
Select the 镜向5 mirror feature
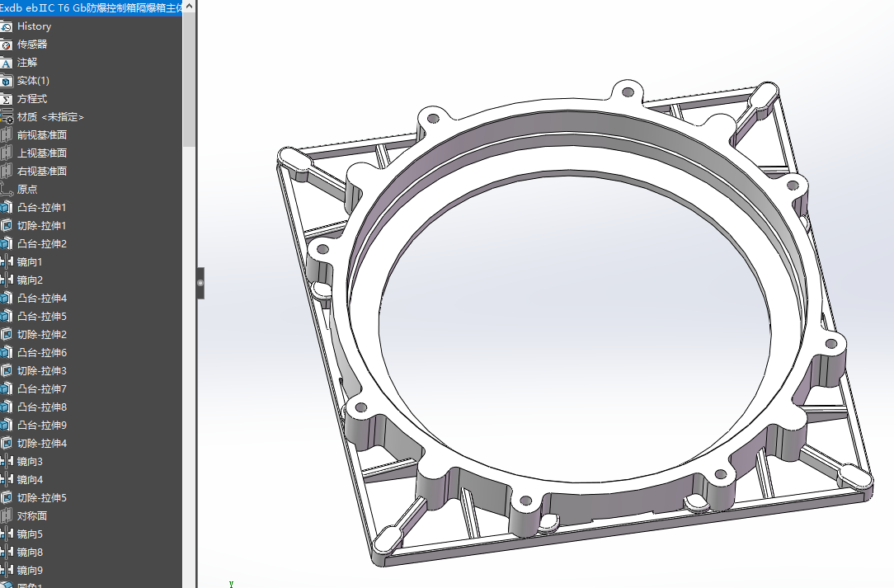30,534
